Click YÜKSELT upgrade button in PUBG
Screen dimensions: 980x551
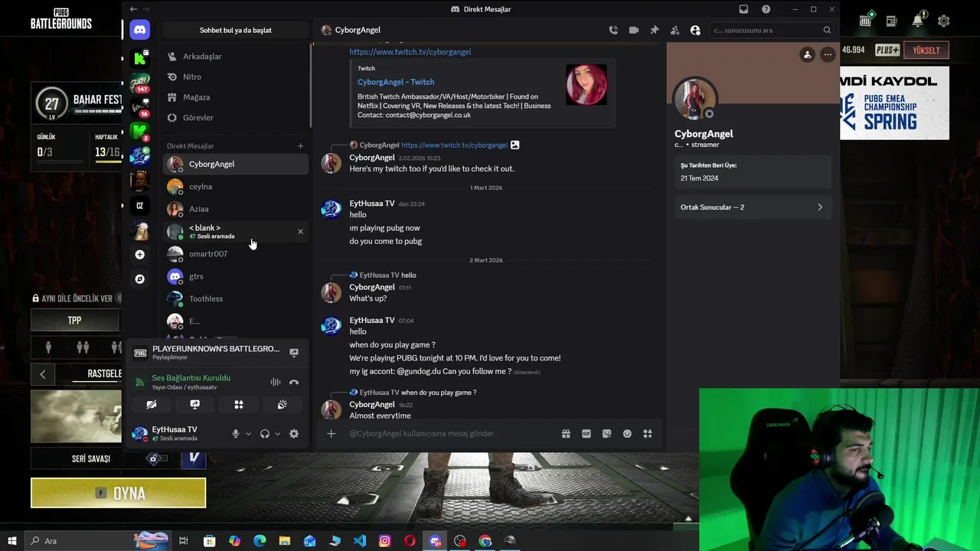(926, 51)
